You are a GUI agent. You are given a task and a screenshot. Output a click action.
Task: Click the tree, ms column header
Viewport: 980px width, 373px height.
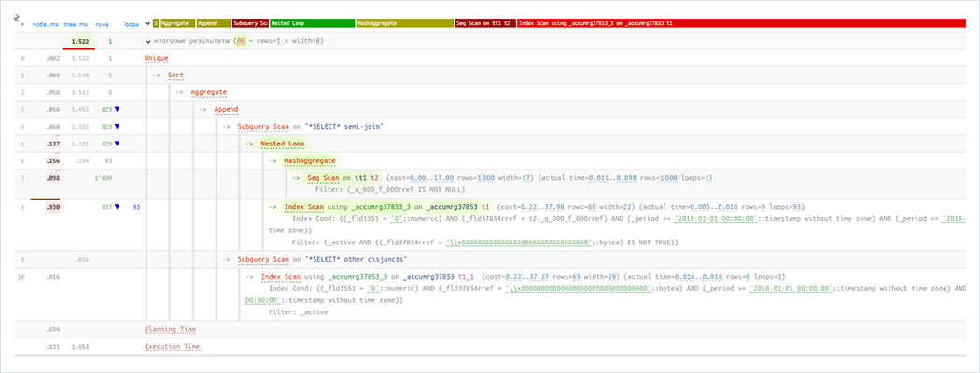77,22
